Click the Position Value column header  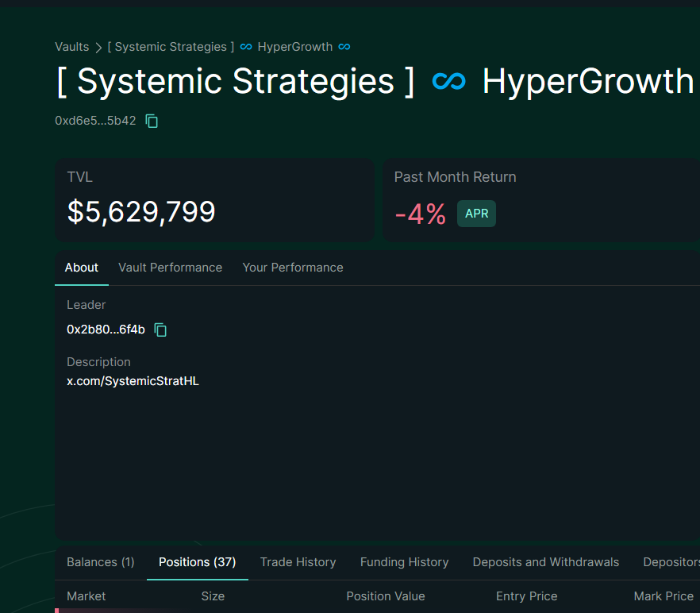(x=386, y=596)
